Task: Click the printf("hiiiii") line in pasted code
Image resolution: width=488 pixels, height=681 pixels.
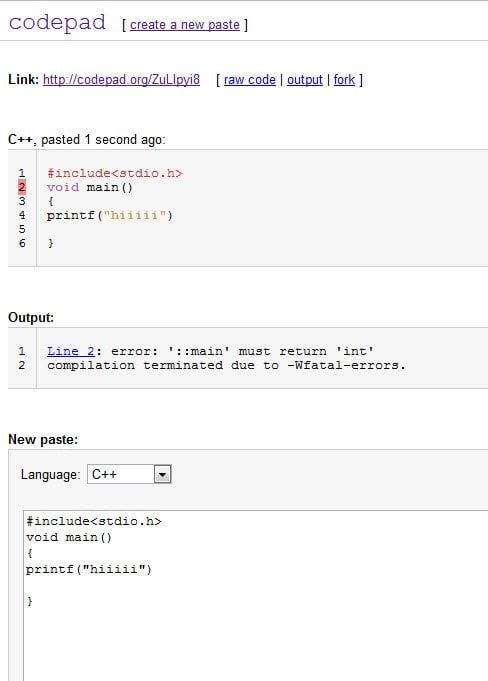Action: (110, 215)
